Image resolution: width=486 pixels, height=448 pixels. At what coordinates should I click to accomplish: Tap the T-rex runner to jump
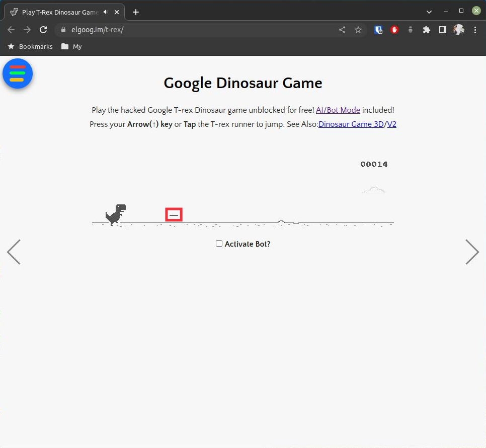pos(116,214)
